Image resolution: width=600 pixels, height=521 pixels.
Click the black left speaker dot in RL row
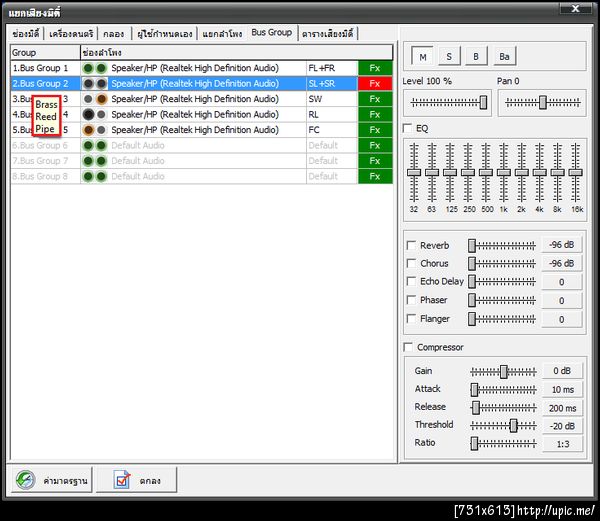click(x=88, y=114)
